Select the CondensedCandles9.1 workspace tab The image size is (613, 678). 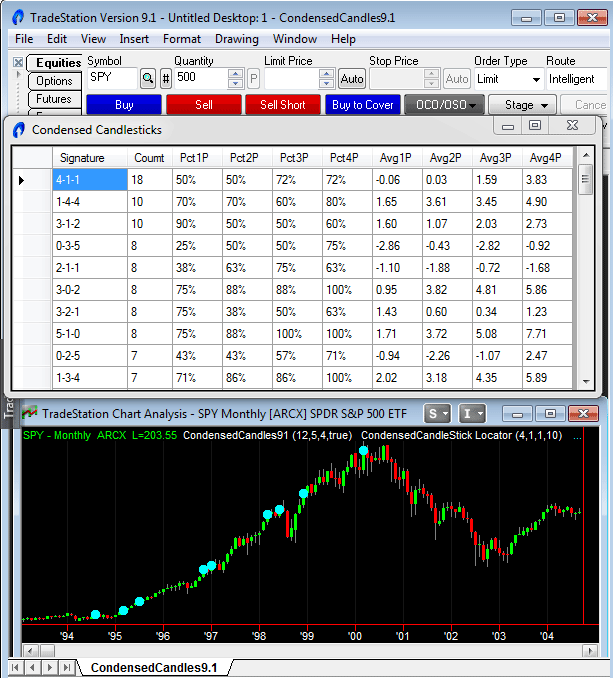coord(154,668)
